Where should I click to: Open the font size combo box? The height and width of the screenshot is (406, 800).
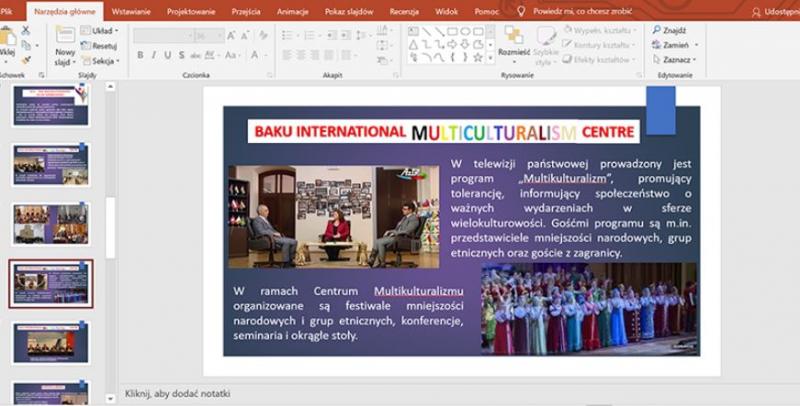(x=209, y=36)
